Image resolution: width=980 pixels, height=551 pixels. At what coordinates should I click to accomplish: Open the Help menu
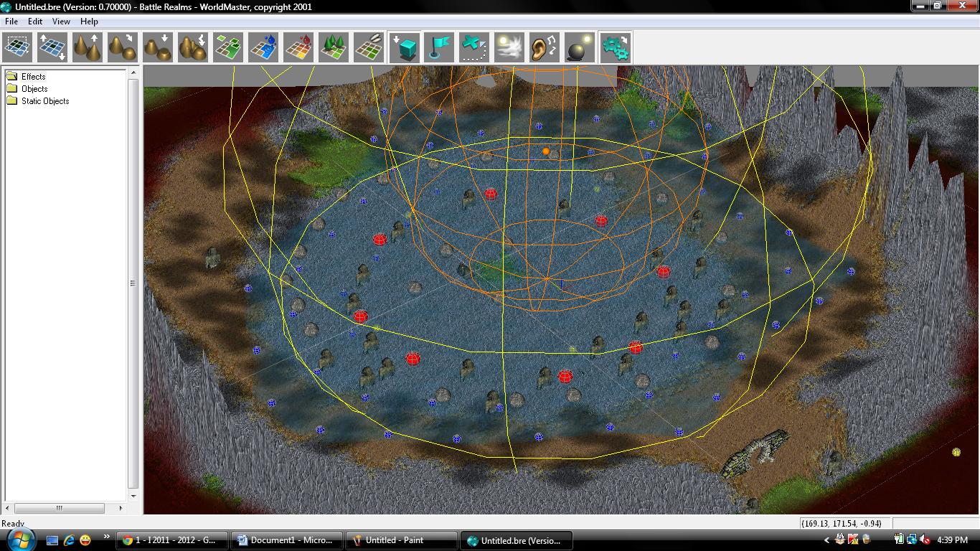click(89, 22)
